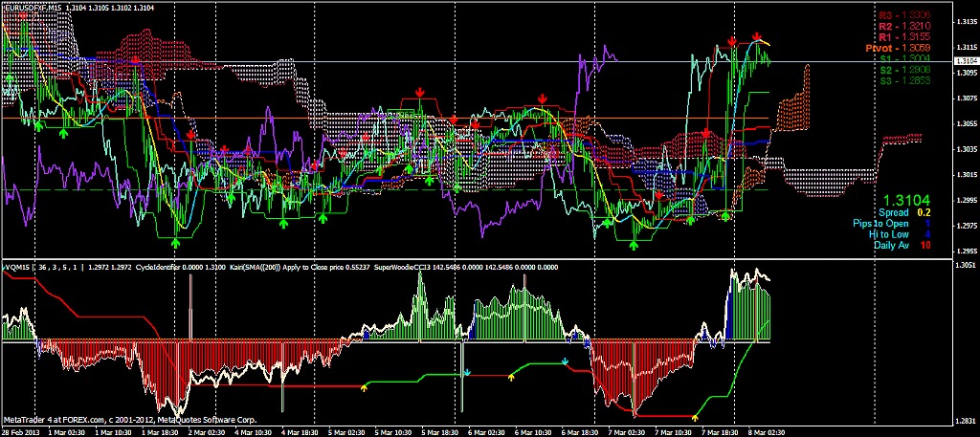Viewport: 980px width, 437px height.
Task: Click the 1.3115 price axis label
Action: click(x=967, y=48)
